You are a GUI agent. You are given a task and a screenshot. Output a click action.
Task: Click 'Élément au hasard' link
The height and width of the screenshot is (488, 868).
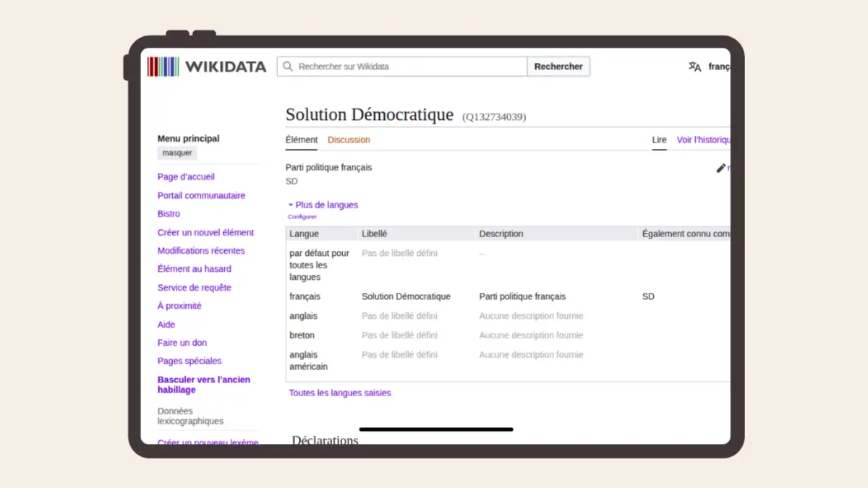[x=195, y=269]
